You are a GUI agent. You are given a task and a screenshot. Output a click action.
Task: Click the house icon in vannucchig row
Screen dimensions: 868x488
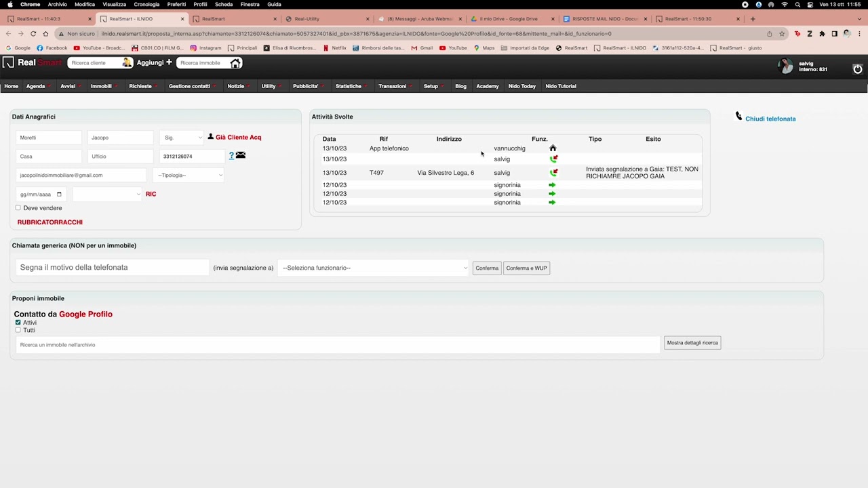(553, 148)
